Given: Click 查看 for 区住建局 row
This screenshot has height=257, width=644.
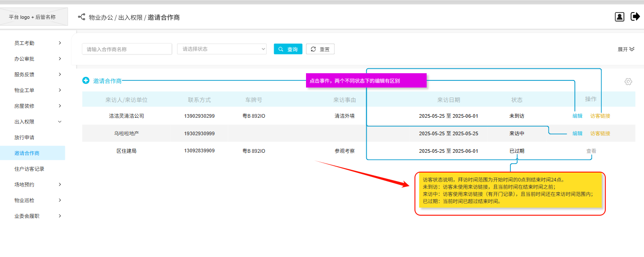Looking at the screenshot, I should click(591, 151).
